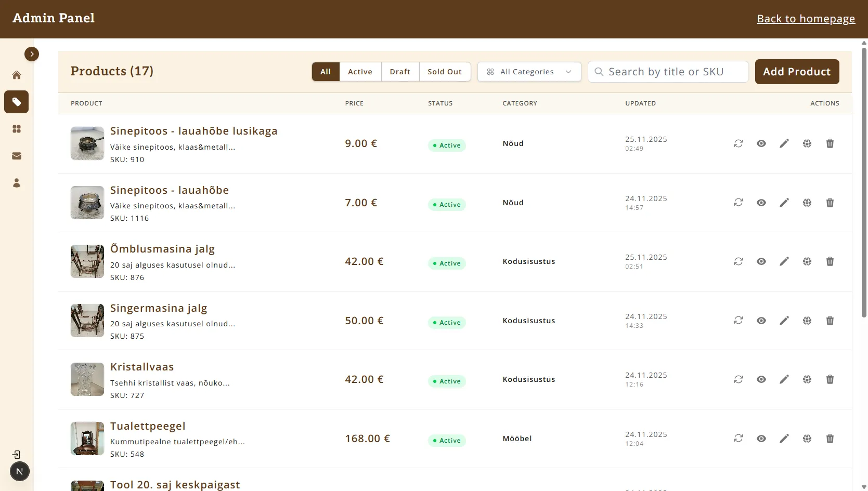This screenshot has width=868, height=491.
Task: Filter products by Draft status
Action: tap(399, 72)
